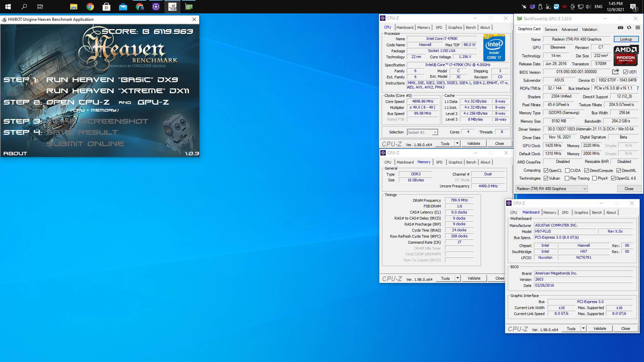This screenshot has height=362, width=644.
Task: Click the AMD Radeon logo in GPU-Z
Action: click(x=626, y=55)
